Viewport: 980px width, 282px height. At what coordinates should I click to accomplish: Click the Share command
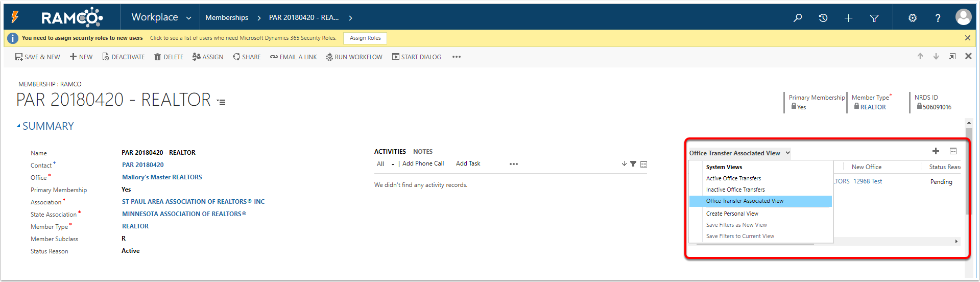247,57
